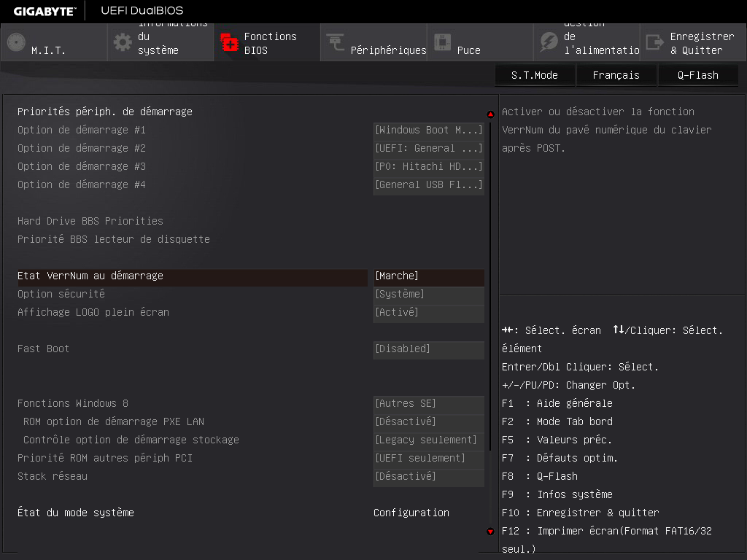
Task: Toggle Fast Boot [Disabled] value
Action: point(429,349)
